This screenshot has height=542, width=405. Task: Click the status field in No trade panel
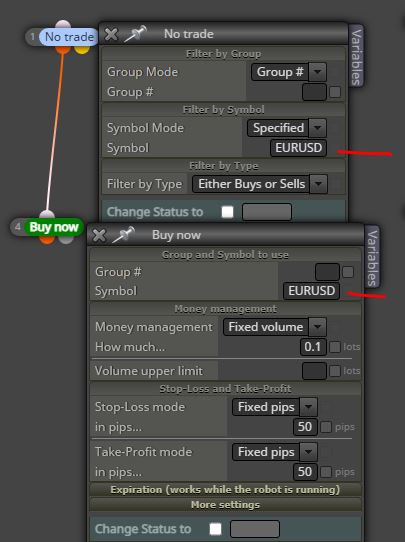[x=267, y=212]
